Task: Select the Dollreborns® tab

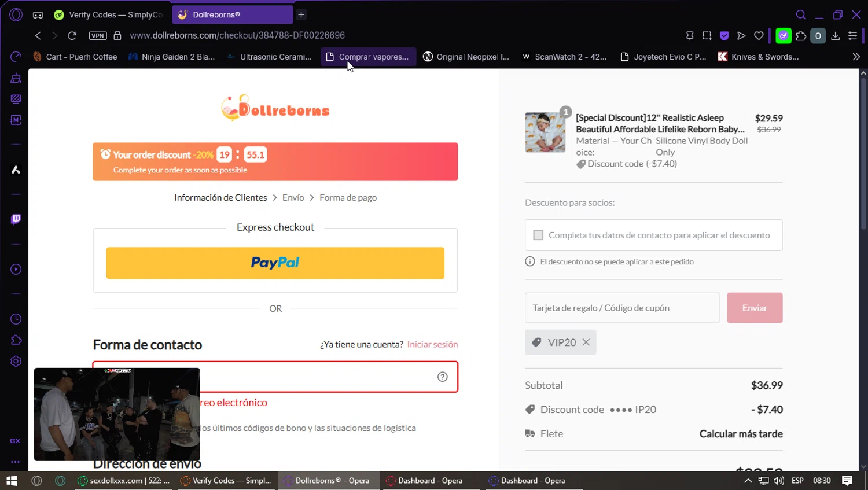Action: click(x=232, y=14)
